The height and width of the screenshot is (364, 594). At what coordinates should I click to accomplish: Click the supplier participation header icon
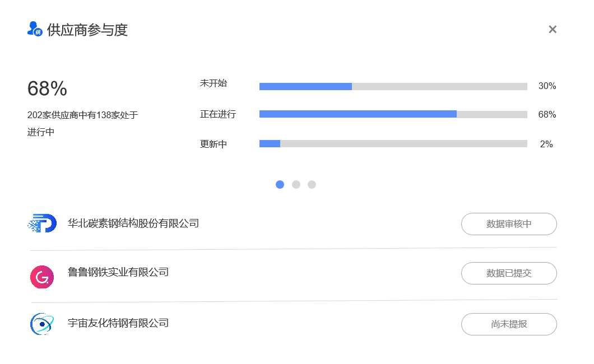(35, 29)
